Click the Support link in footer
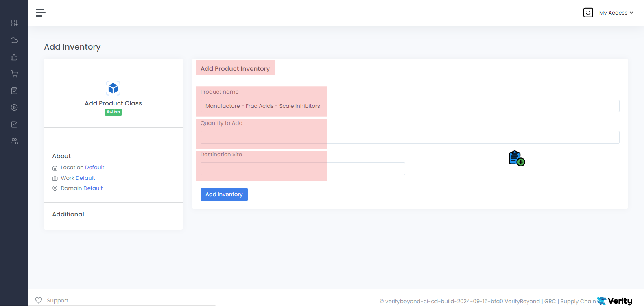 click(57, 301)
